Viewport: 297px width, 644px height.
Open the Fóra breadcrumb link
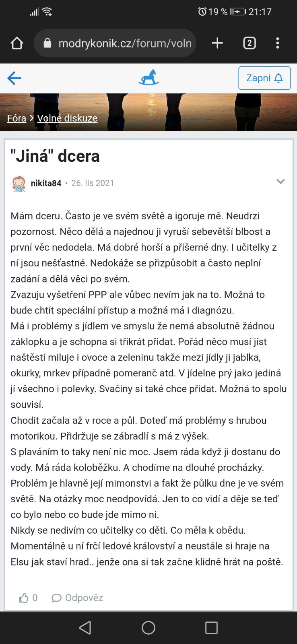[x=16, y=118]
